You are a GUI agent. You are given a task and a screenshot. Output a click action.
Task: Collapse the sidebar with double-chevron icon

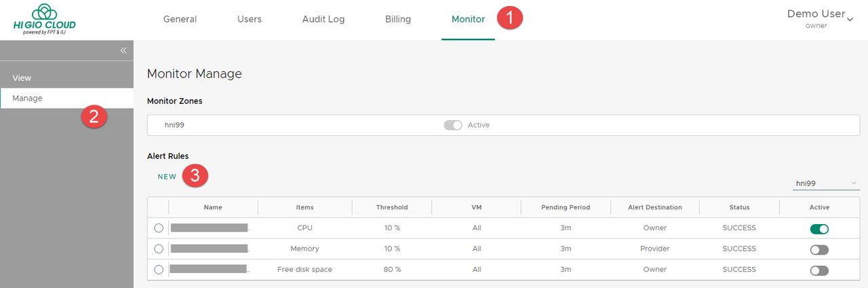(x=123, y=50)
